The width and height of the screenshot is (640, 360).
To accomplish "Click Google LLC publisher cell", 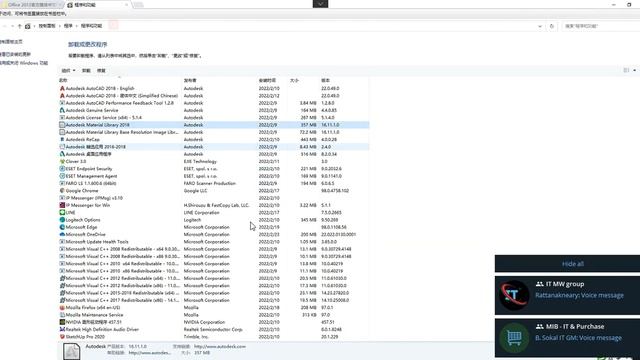I will [196, 191].
